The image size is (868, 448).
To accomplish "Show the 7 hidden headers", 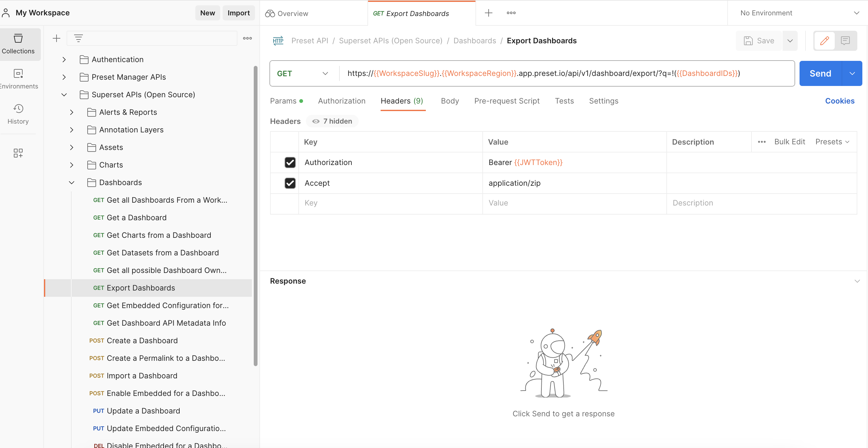I will tap(332, 121).
